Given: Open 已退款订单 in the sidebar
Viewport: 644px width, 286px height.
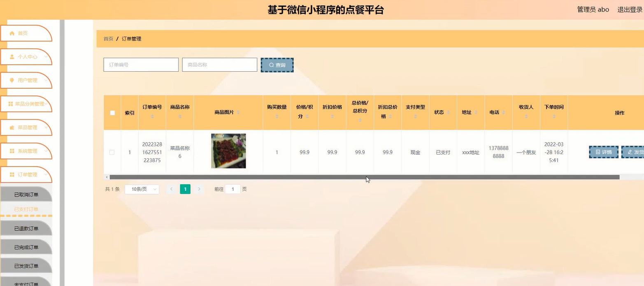Looking at the screenshot, I should tap(26, 228).
